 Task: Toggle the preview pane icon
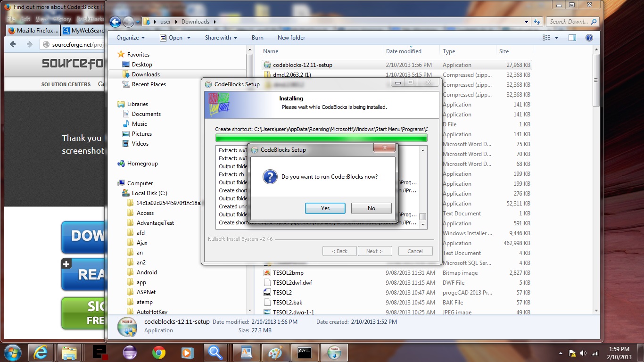572,38
